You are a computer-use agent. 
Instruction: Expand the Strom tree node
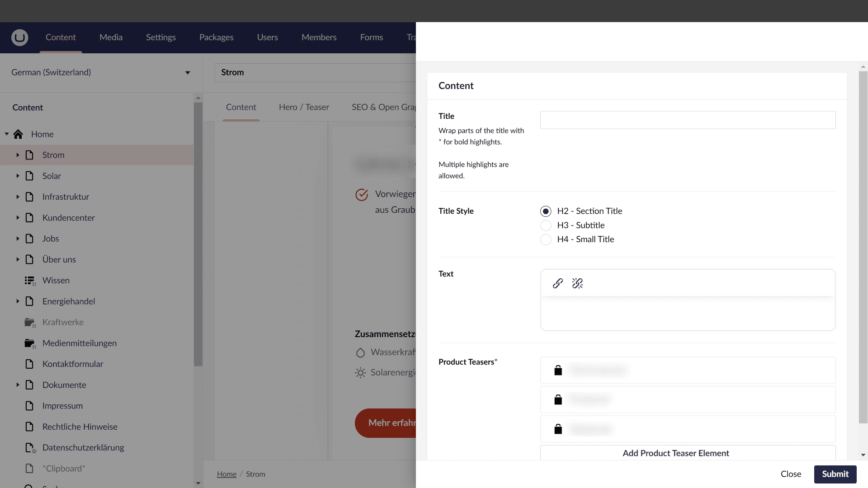(x=18, y=155)
